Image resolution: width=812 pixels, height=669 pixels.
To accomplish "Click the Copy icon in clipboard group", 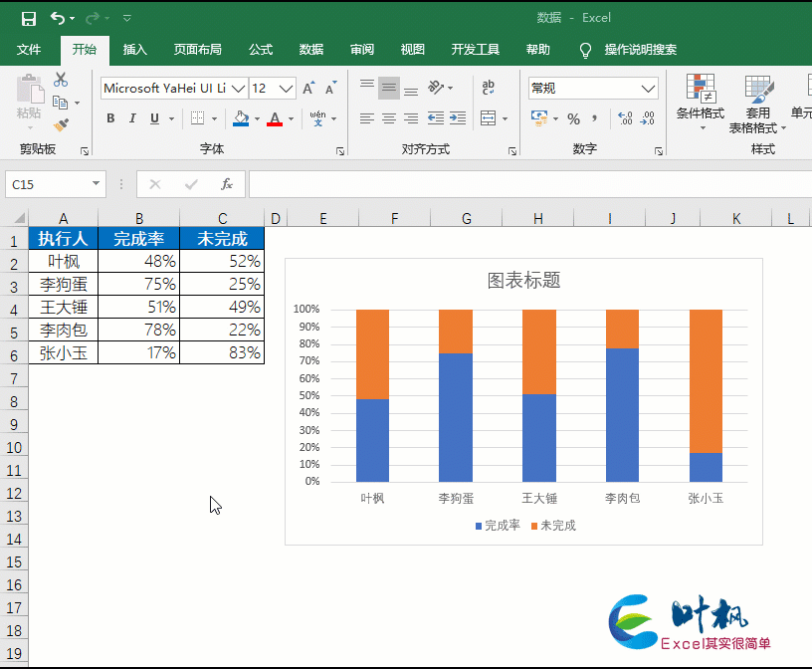I will 61,102.
